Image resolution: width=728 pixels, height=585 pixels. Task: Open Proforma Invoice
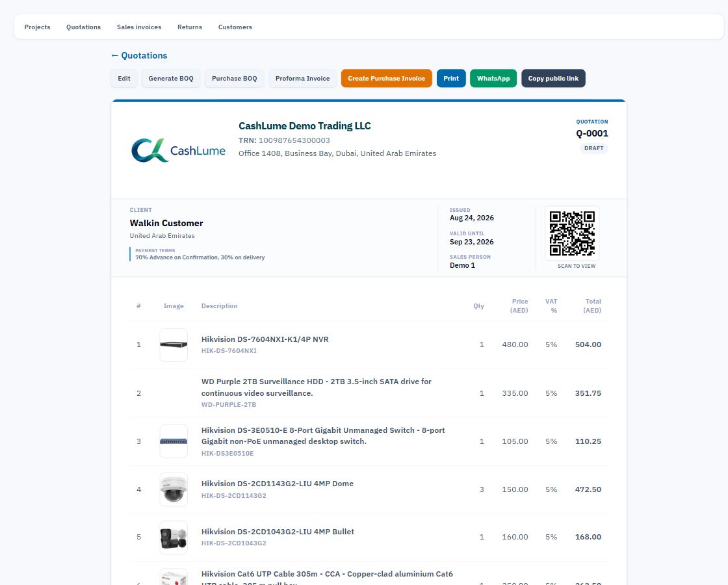click(x=303, y=79)
